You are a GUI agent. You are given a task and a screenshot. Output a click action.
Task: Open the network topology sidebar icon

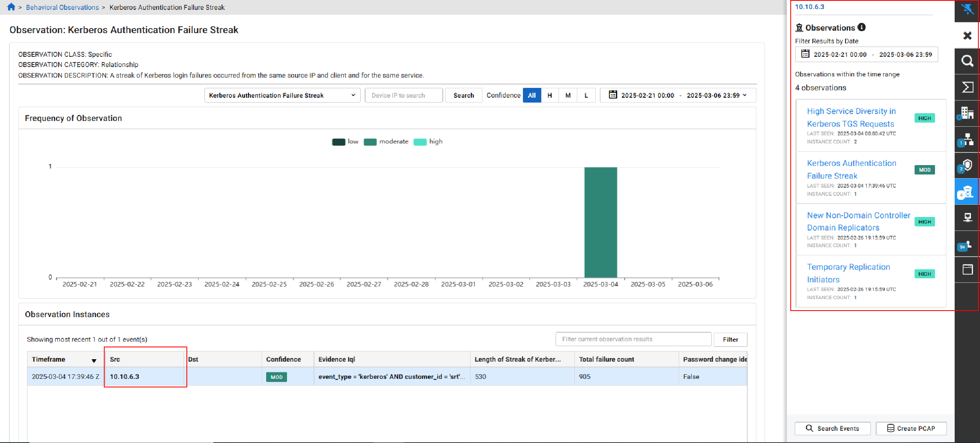pyautogui.click(x=967, y=139)
